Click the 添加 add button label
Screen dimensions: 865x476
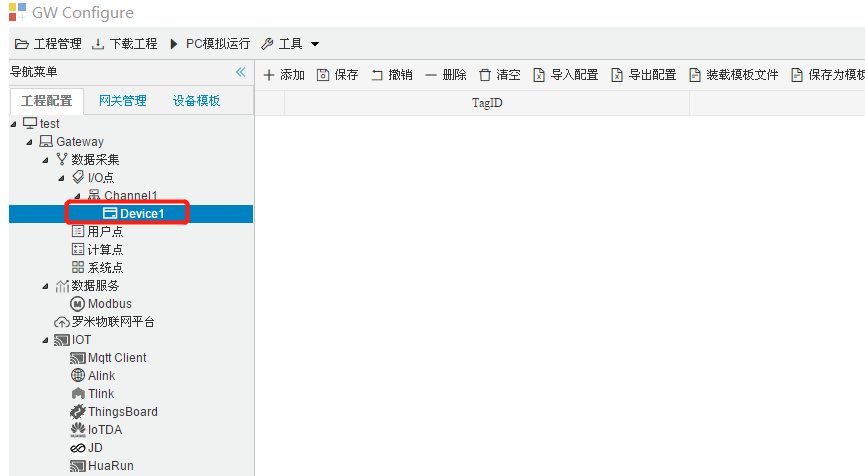coord(292,75)
